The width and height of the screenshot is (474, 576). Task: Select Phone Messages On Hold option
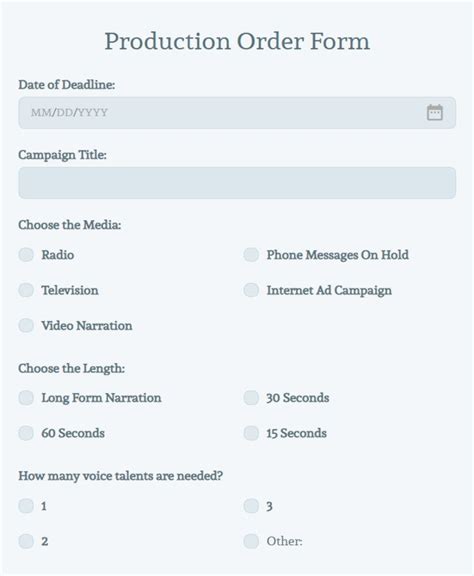tap(251, 255)
